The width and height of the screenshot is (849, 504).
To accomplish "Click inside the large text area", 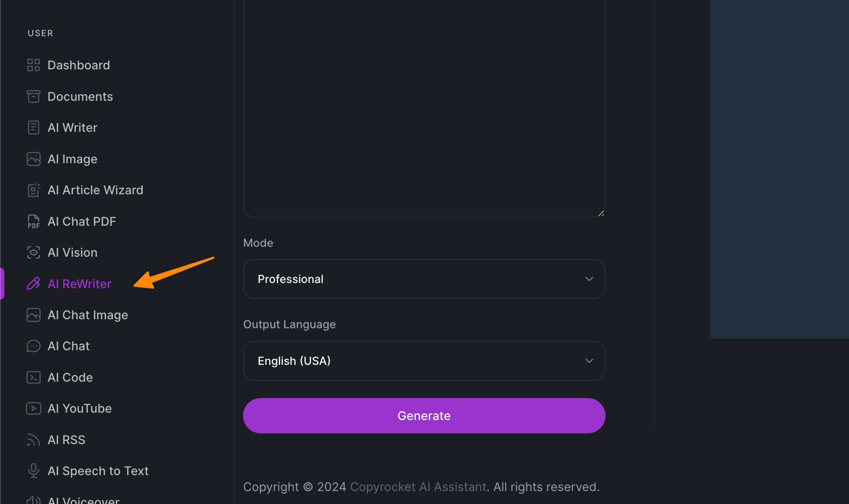I will click(424, 108).
